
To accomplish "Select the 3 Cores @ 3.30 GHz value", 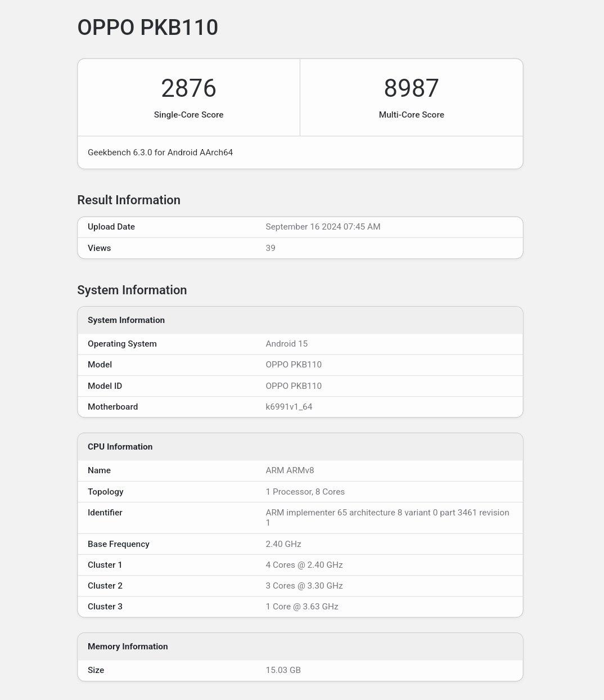I will tap(304, 586).
